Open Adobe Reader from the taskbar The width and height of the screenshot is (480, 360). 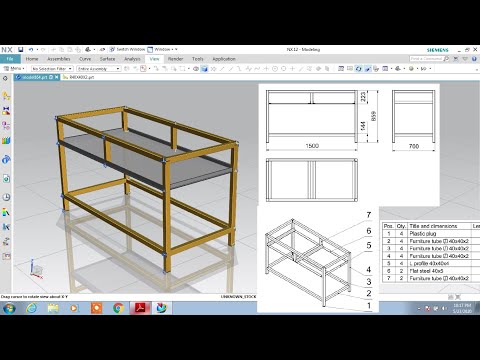(x=140, y=308)
